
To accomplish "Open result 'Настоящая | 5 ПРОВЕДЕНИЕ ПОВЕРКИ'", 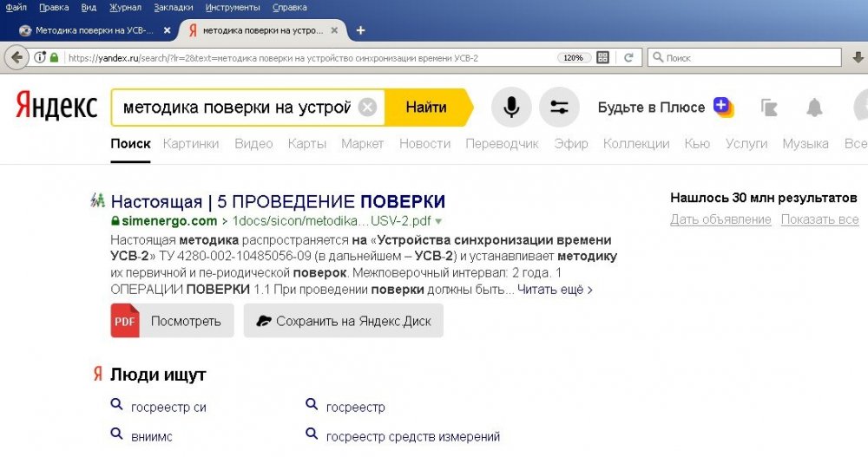I will click(278, 201).
